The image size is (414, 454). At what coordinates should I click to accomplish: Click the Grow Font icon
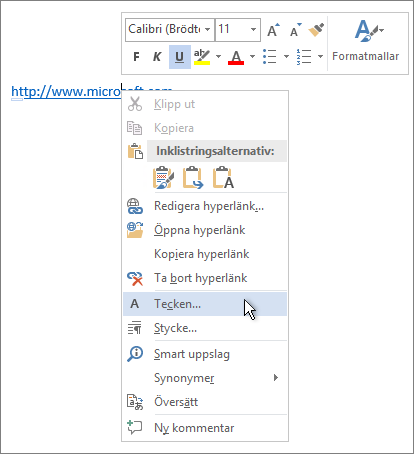point(273,30)
